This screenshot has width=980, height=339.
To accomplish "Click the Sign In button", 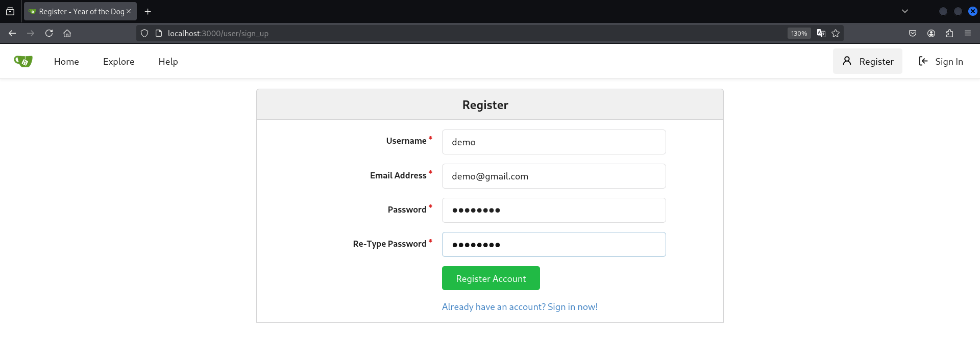I will coord(941,62).
